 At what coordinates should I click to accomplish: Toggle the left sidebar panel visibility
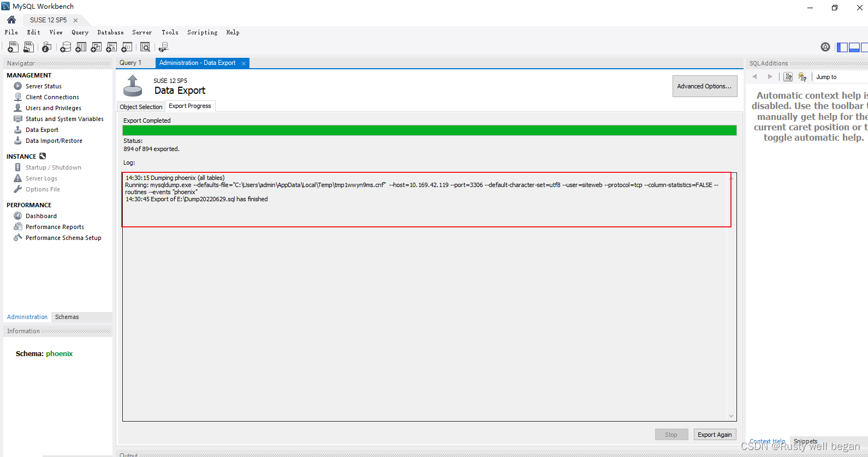point(842,47)
